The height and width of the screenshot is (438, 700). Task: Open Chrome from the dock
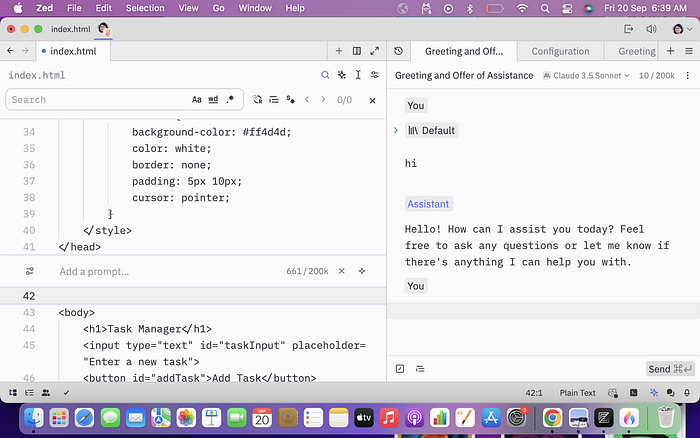coord(552,418)
